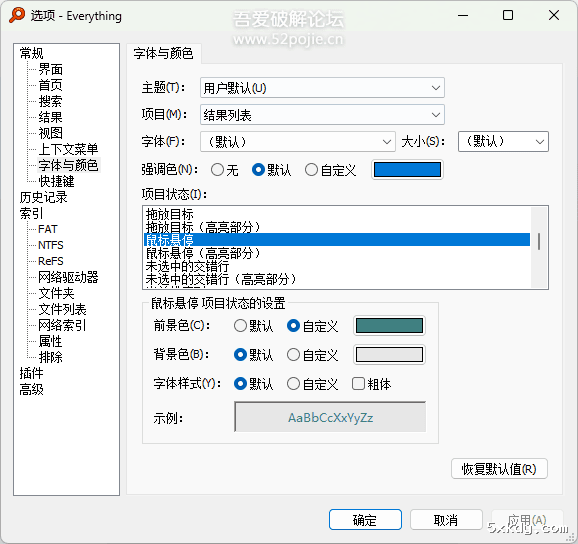578x544 pixels.
Task: Select 无 radio for accent color
Action: pyautogui.click(x=217, y=170)
